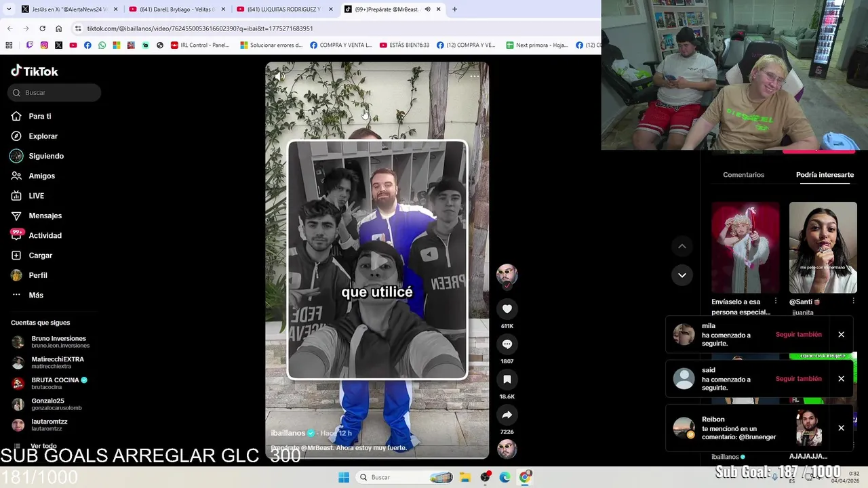This screenshot has height=488, width=868.
Task: Click the TikTok Buscar search field
Action: (x=54, y=93)
